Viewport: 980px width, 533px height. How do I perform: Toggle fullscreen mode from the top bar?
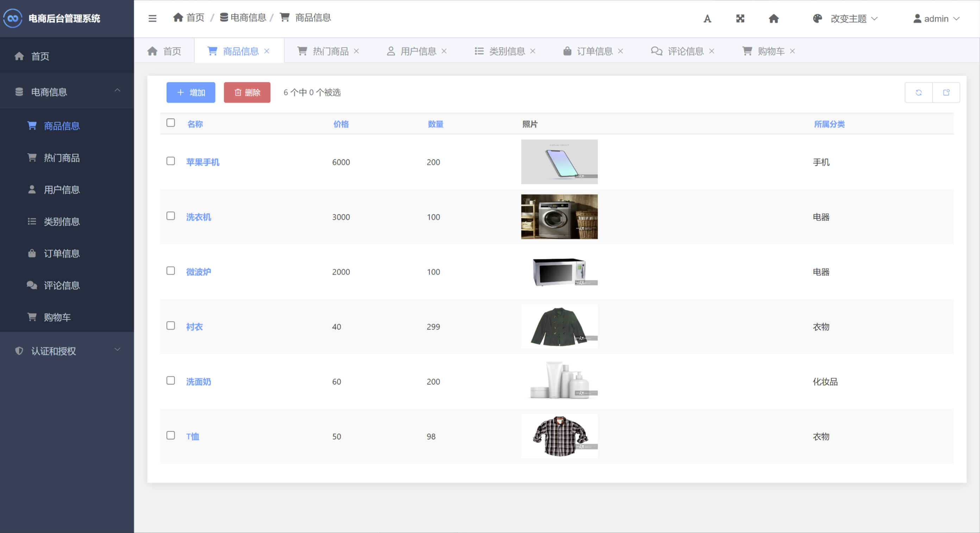[x=740, y=18]
